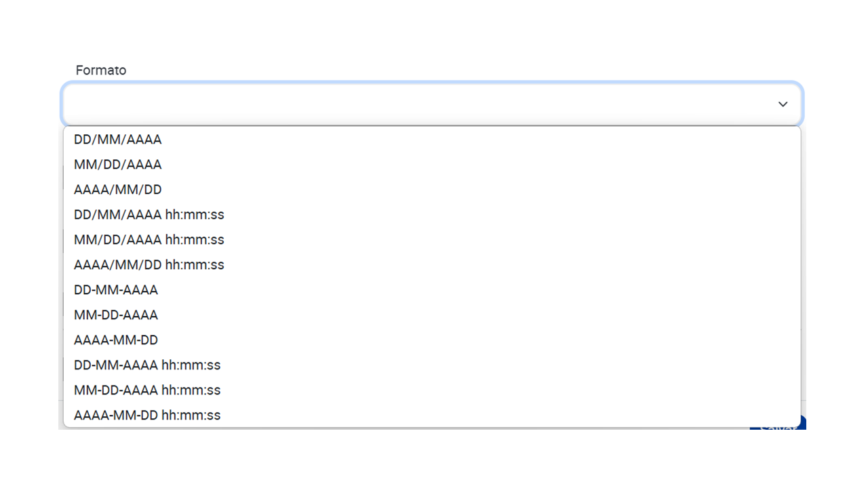868x488 pixels.
Task: Select the DD-MM-AAAA format option
Action: 432,290
